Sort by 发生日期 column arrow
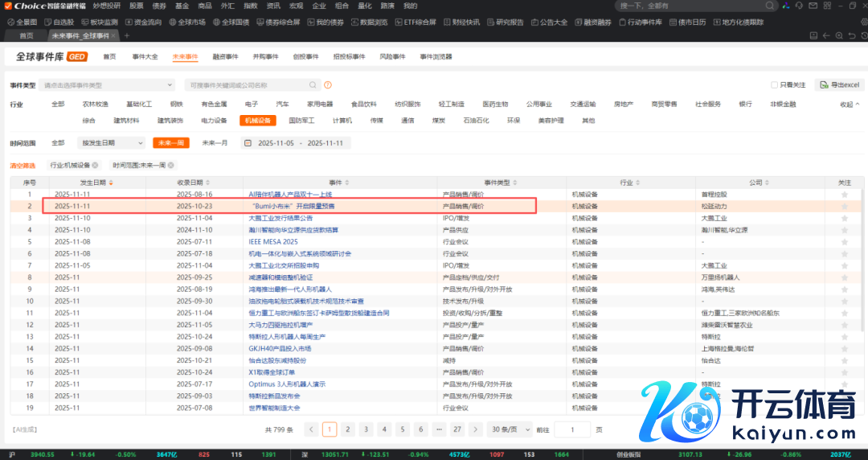Screen dimensions: 868x460 click(x=111, y=183)
